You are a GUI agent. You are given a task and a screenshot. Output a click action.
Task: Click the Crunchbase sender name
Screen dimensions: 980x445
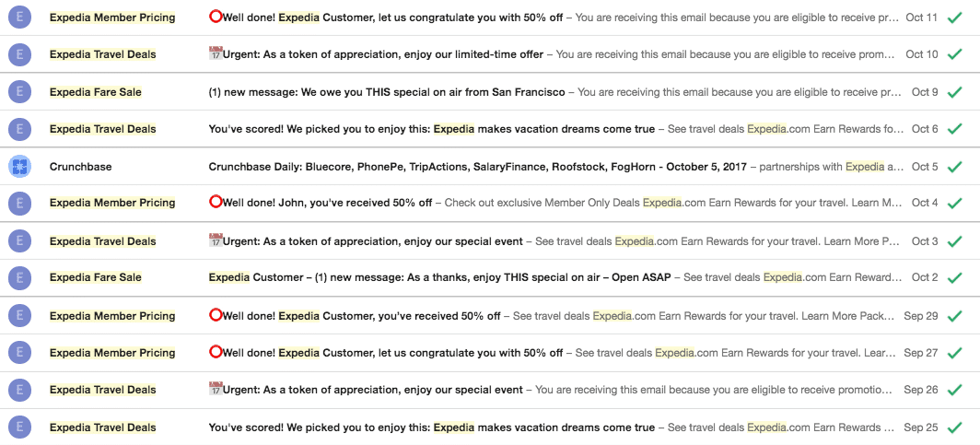tap(81, 167)
